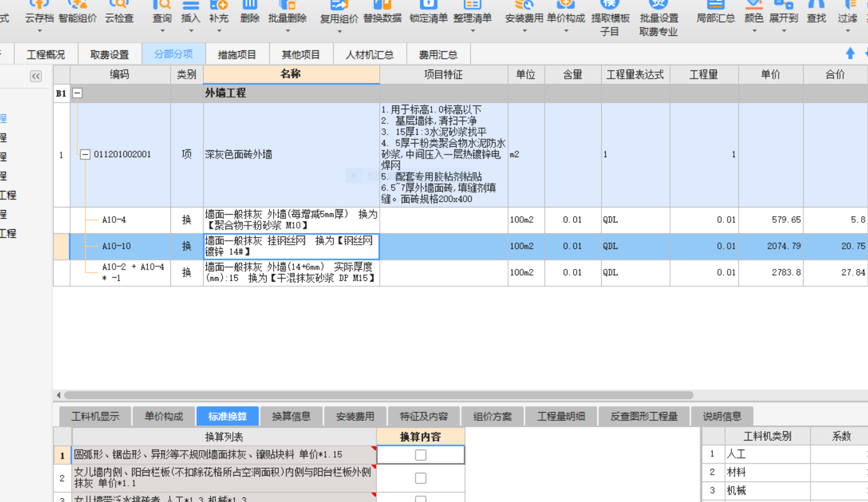Image resolution: width=868 pixels, height=502 pixels.
Task: Open the dropdown arrow under 云存档
Action: click(40, 31)
